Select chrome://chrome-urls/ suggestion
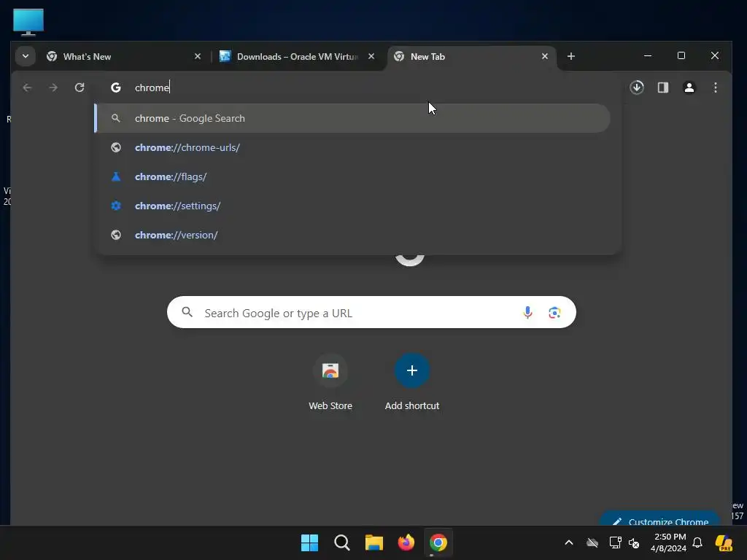747x560 pixels. click(x=352, y=147)
